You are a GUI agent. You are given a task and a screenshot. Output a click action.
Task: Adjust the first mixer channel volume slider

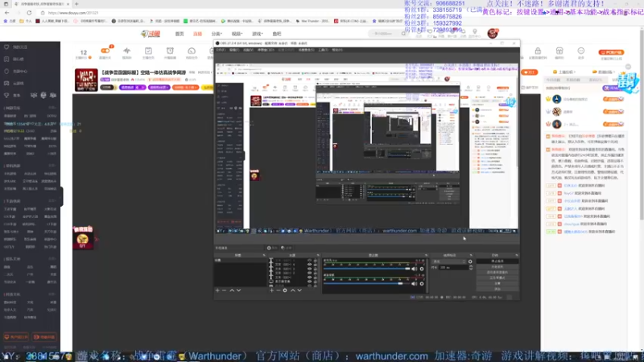click(x=367, y=269)
